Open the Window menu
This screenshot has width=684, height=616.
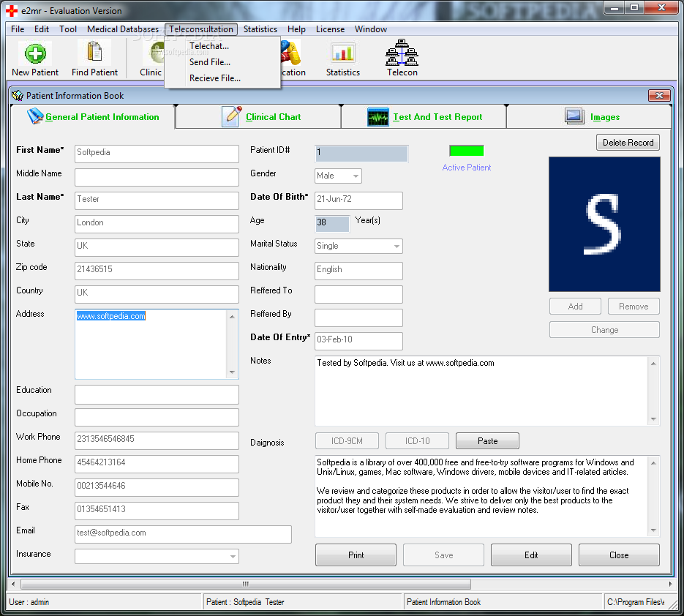371,29
